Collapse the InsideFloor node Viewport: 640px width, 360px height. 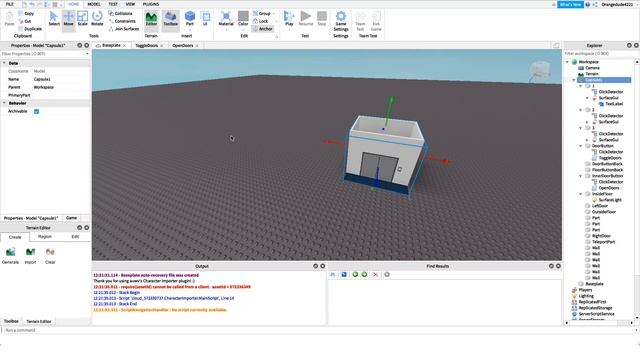580,194
